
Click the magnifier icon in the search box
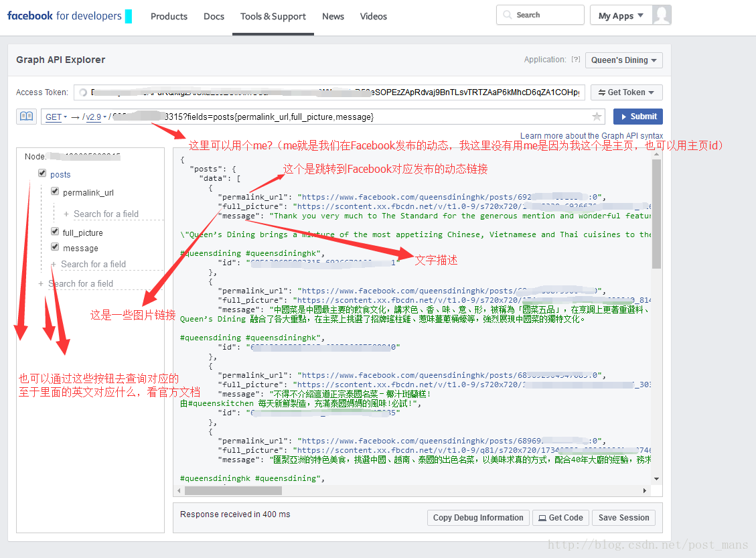coord(507,15)
